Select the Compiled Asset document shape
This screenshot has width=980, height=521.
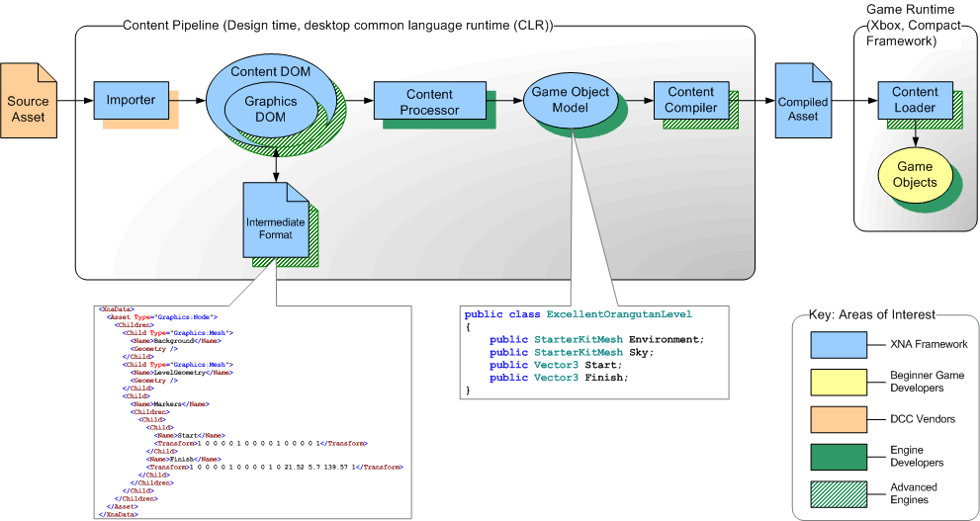803,100
